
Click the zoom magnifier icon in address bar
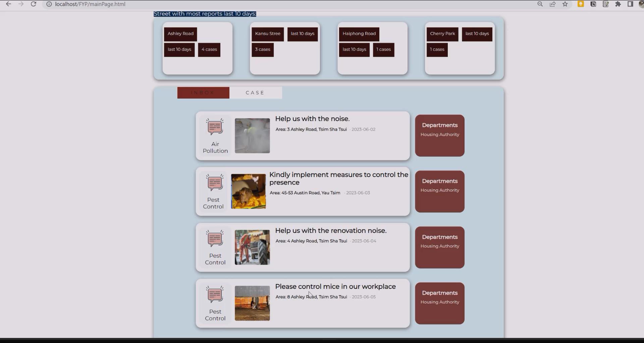tap(540, 4)
